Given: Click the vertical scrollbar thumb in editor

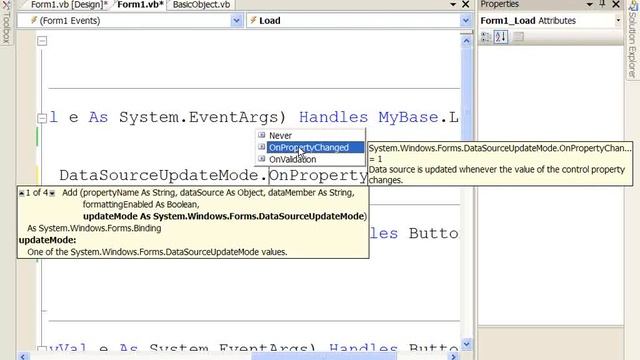Looking at the screenshot, I should (x=467, y=94).
